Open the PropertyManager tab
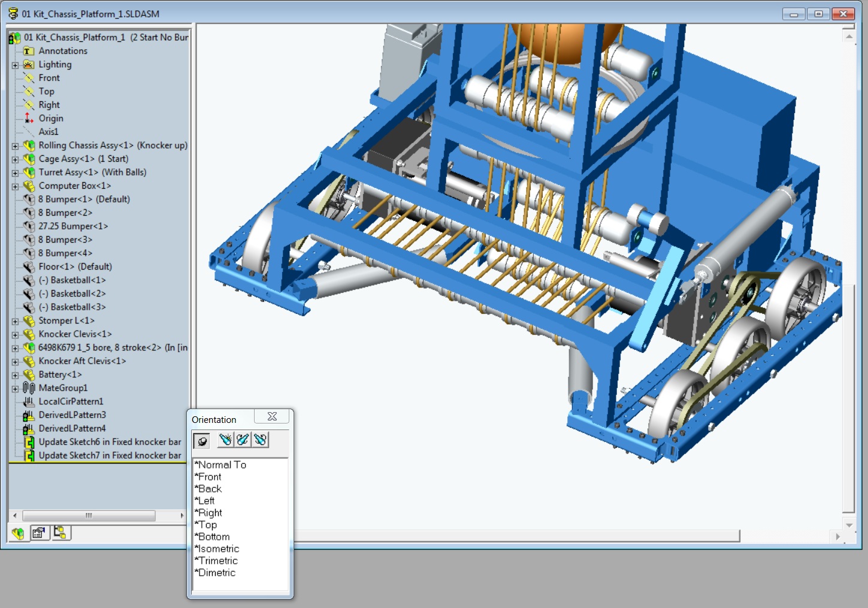This screenshot has height=608, width=868. (x=39, y=533)
